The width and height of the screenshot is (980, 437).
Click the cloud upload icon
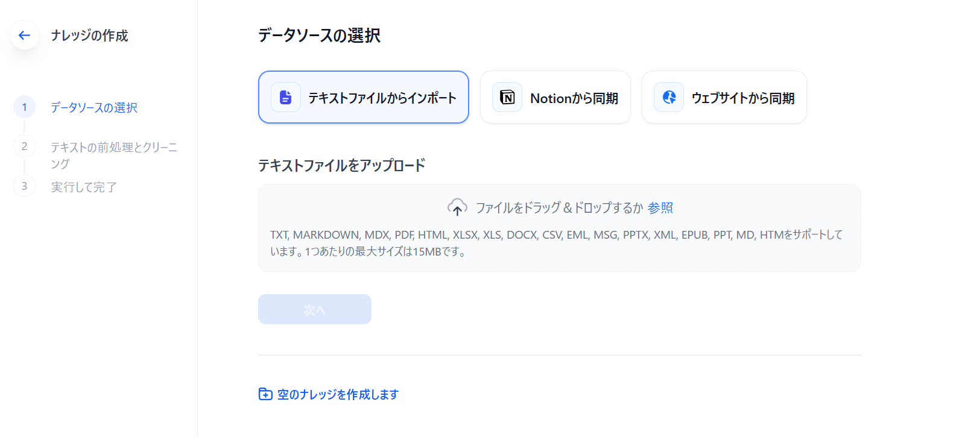tap(457, 207)
